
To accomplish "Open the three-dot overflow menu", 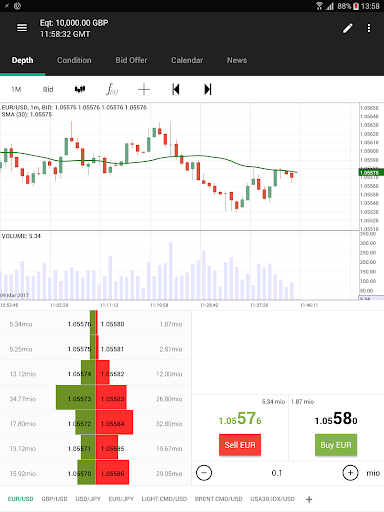I will (369, 28).
